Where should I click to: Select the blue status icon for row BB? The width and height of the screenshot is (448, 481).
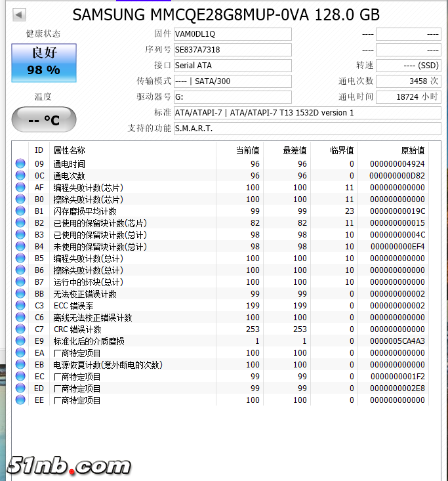20,294
